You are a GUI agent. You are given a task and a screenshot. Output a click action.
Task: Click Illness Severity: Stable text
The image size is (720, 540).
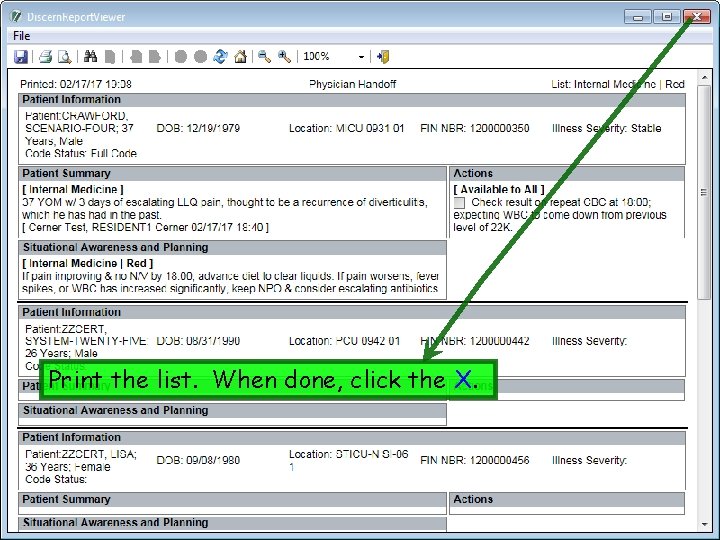607,129
